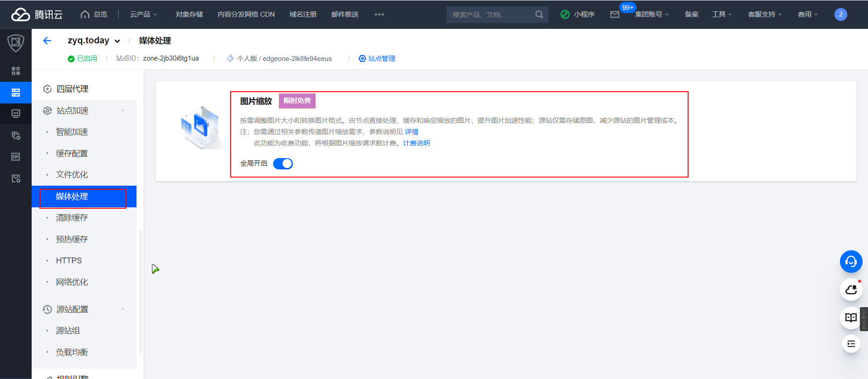Screen dimensions: 868x379
Task: Open 邮件推送 in top navigation
Action: (x=345, y=14)
